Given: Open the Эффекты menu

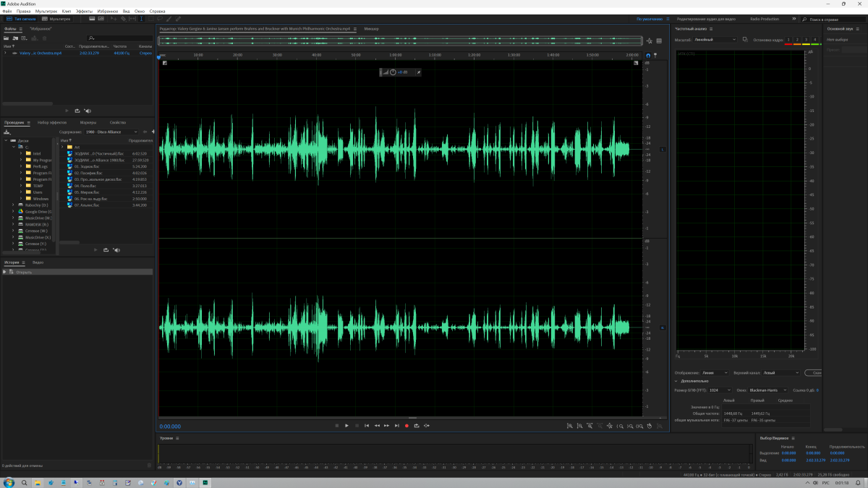Looking at the screenshot, I should [x=84, y=12].
